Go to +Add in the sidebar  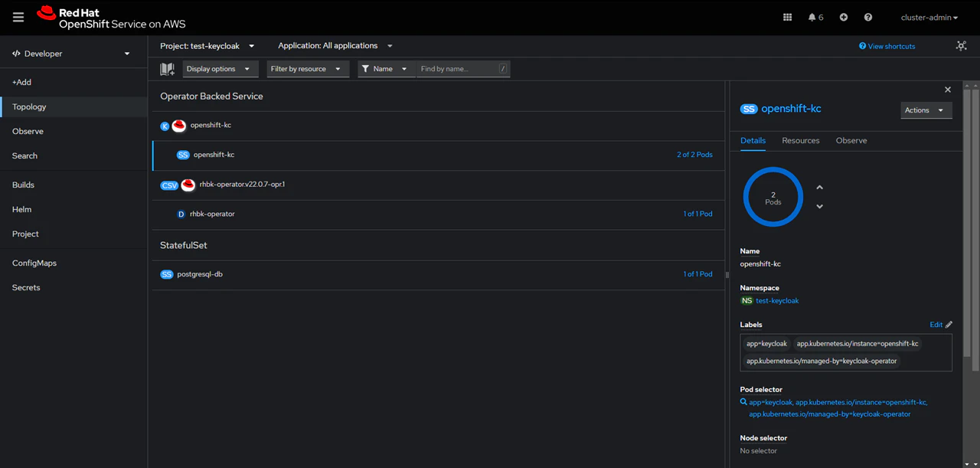click(x=73, y=82)
